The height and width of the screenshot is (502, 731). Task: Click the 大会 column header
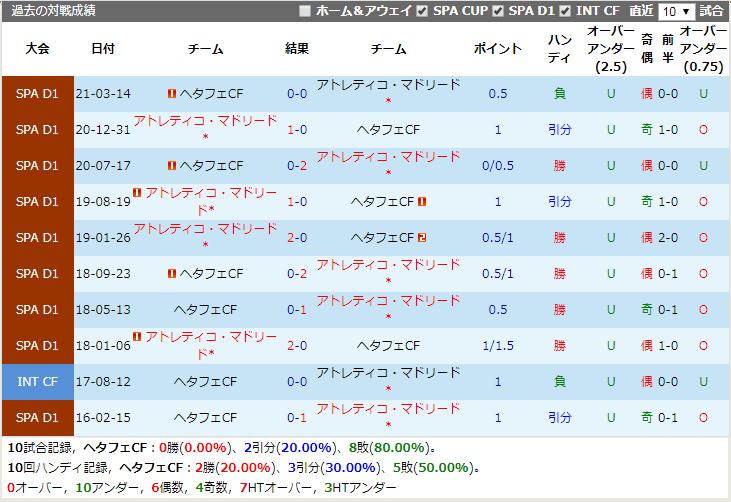pyautogui.click(x=38, y=48)
